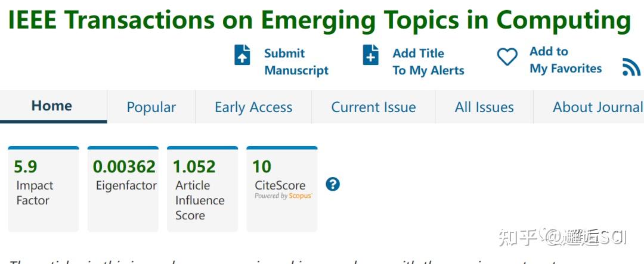The width and height of the screenshot is (644, 264).
Task: Click the Submit Manuscript upload icon
Action: [x=242, y=55]
